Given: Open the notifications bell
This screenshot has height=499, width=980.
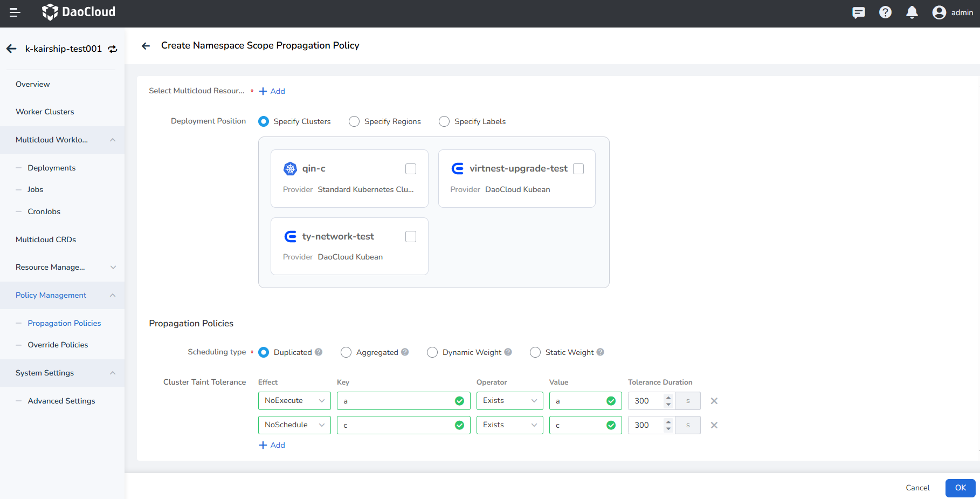Looking at the screenshot, I should coord(912,12).
